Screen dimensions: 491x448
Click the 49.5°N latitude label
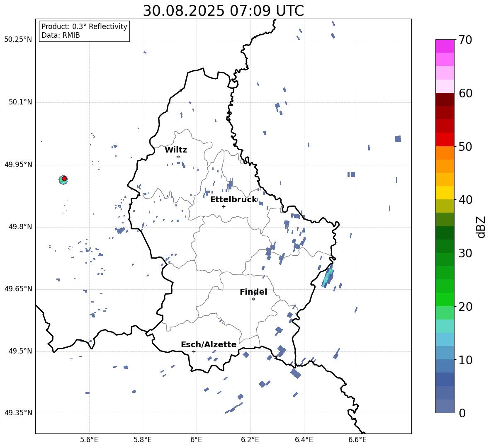(x=20, y=351)
